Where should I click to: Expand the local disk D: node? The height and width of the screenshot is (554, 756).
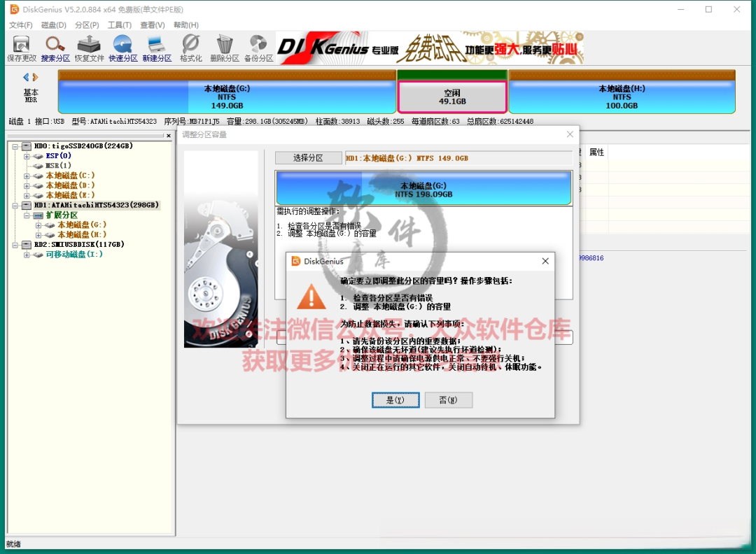(27, 186)
